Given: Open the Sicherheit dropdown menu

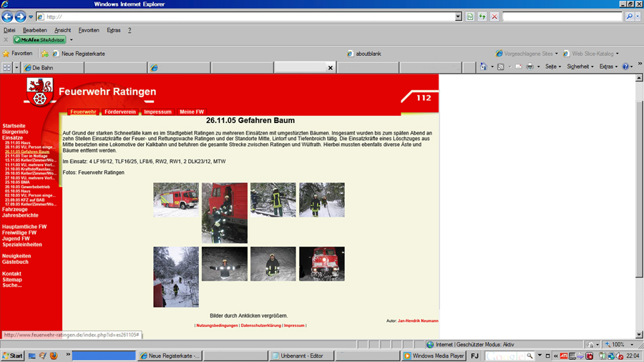Looking at the screenshot, I should pyautogui.click(x=580, y=67).
